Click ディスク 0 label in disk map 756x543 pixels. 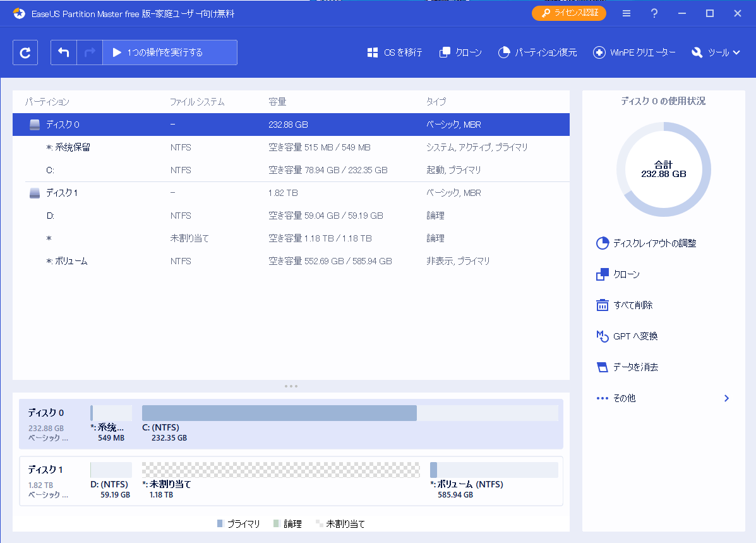(46, 413)
